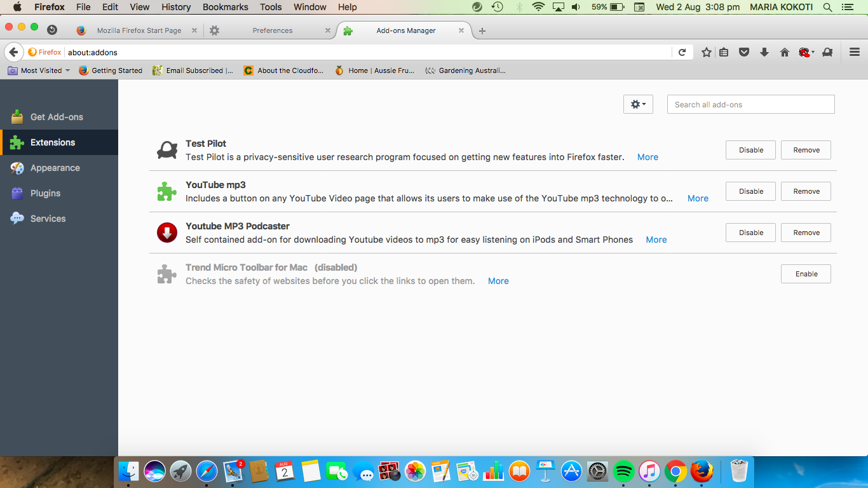Image resolution: width=868 pixels, height=488 pixels.
Task: Open Google Chrome from the dock
Action: click(675, 471)
